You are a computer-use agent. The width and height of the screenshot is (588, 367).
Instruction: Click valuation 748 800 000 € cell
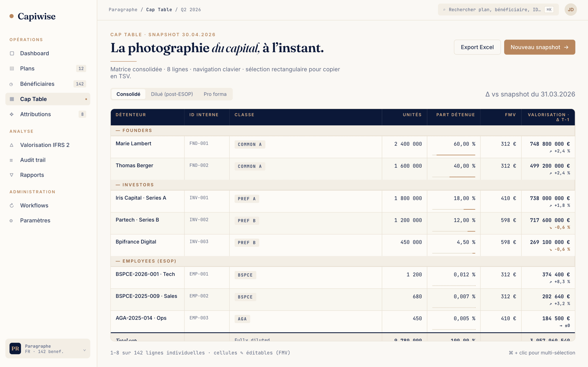click(x=548, y=147)
